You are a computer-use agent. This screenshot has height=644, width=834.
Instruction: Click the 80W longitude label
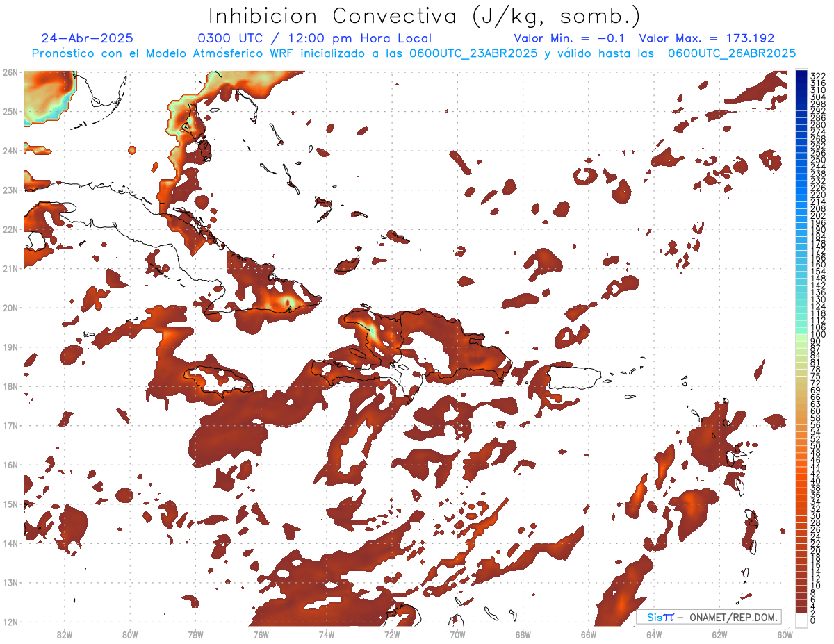tap(129, 635)
